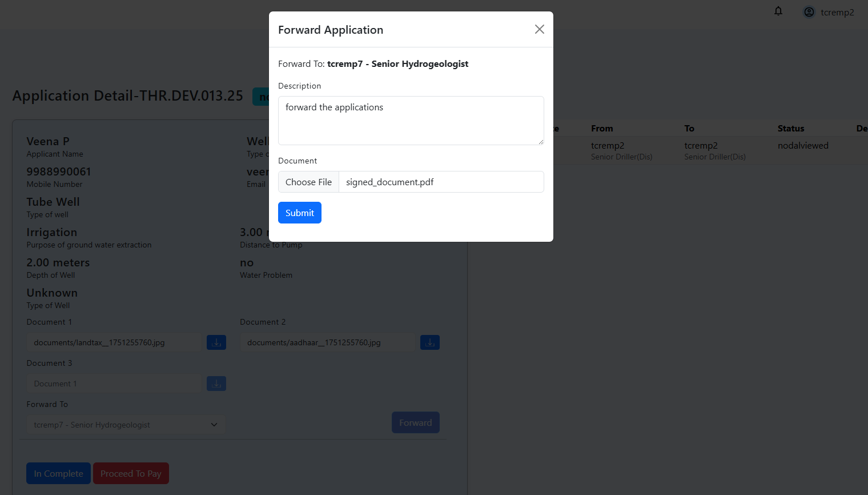Image resolution: width=868 pixels, height=495 pixels.
Task: Click the notification bell icon
Action: coord(778,11)
